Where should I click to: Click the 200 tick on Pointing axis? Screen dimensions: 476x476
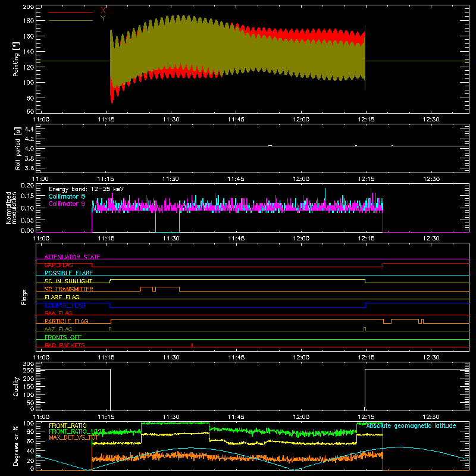[x=29, y=7]
